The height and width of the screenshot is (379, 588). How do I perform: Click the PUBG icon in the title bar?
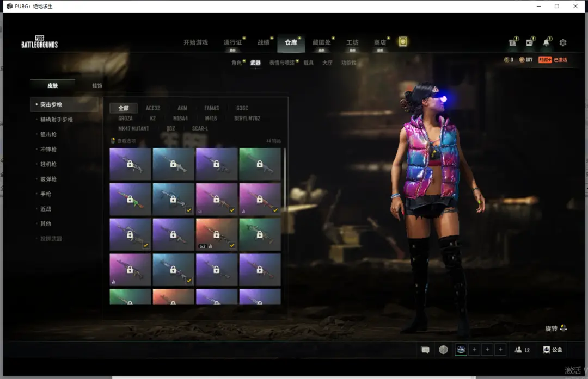point(9,6)
